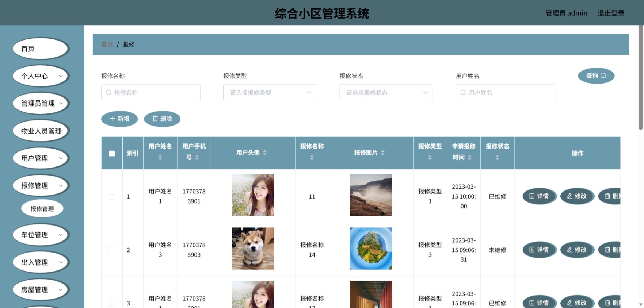Open 物业人员管理 in sidebar
The height and width of the screenshot is (308, 644).
41,131
